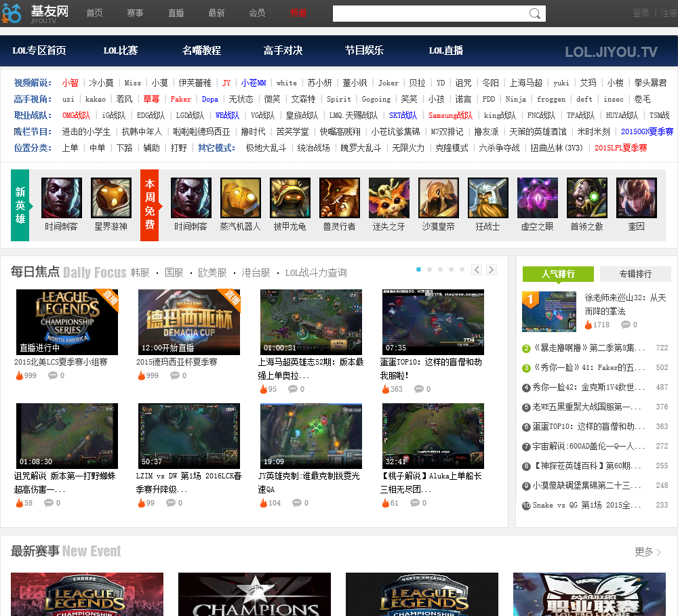Click the 更多 arrow in 最新赛事
678x616 pixels.
(658, 552)
